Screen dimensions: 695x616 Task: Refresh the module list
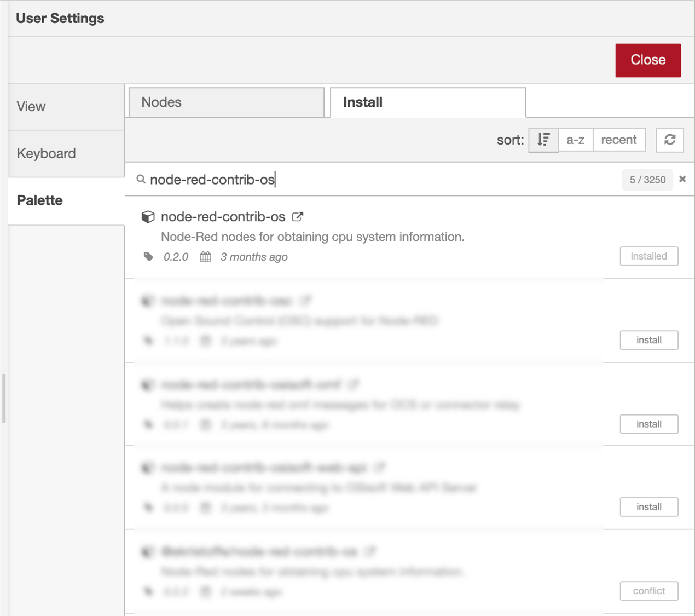[669, 140]
